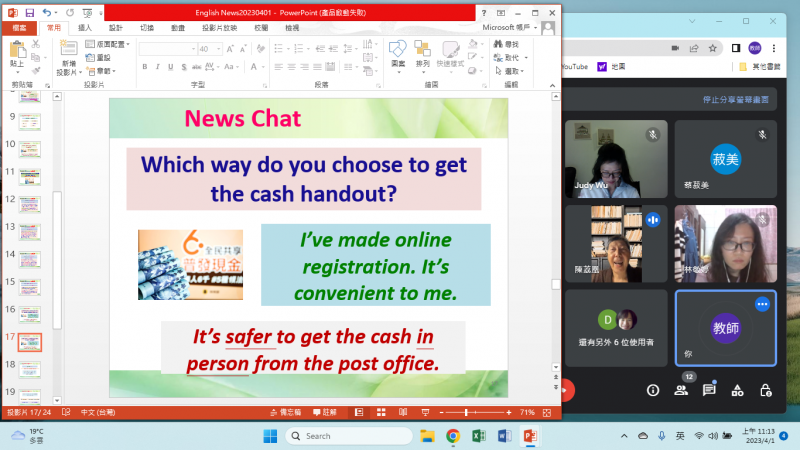Toggle Center paragraph alignment
This screenshot has width=800, height=450.
[x=291, y=67]
